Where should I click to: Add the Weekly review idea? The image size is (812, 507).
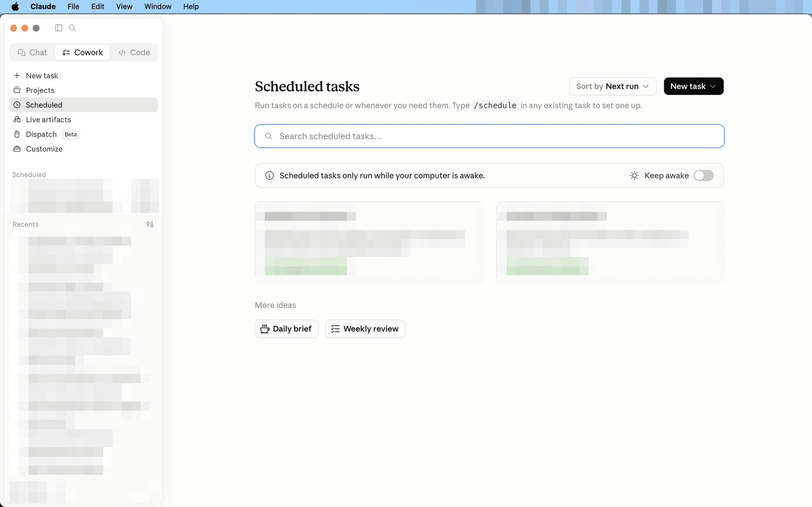point(365,329)
